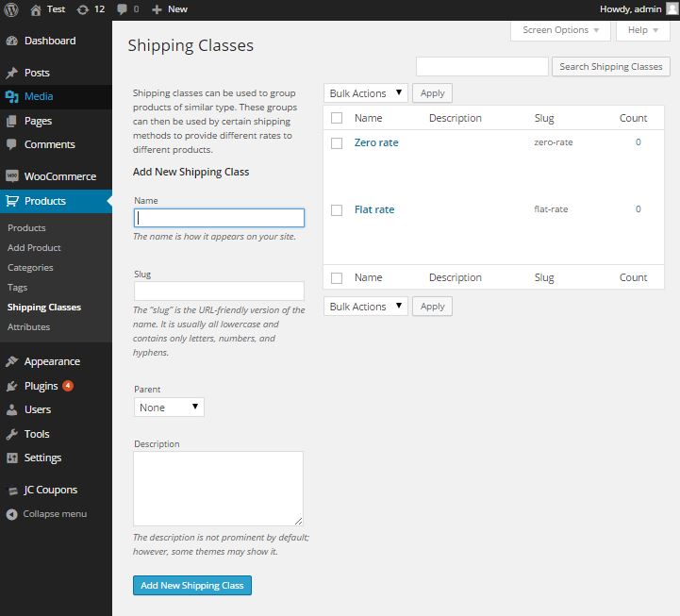Click the Products cart icon

click(12, 201)
